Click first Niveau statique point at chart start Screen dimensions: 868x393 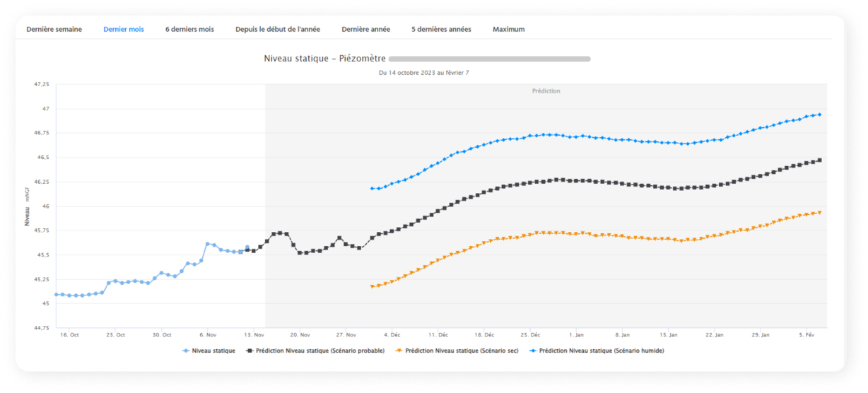click(x=57, y=294)
